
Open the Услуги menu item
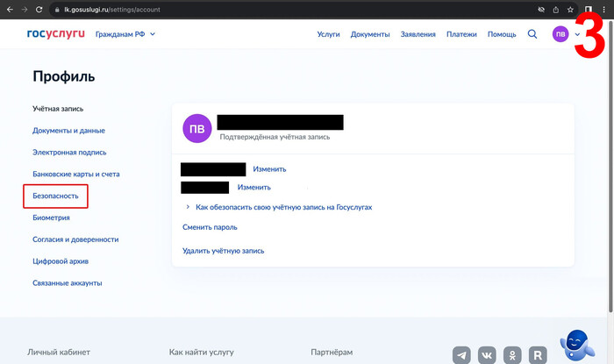[328, 34]
